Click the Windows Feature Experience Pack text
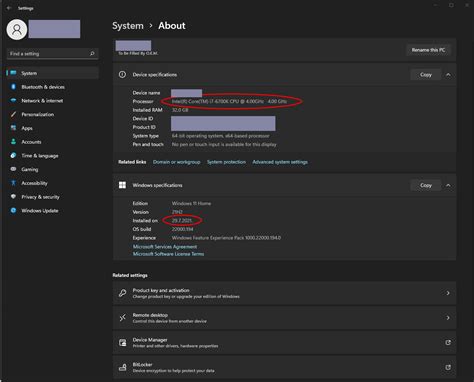474x382 pixels. (x=226, y=238)
